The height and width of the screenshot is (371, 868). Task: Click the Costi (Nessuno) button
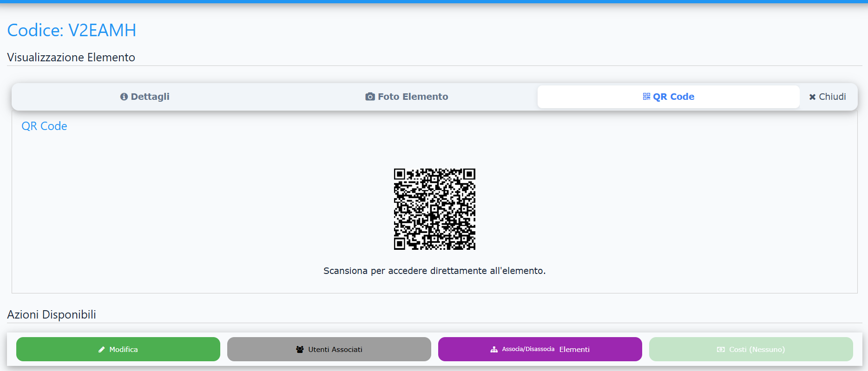[751, 349]
